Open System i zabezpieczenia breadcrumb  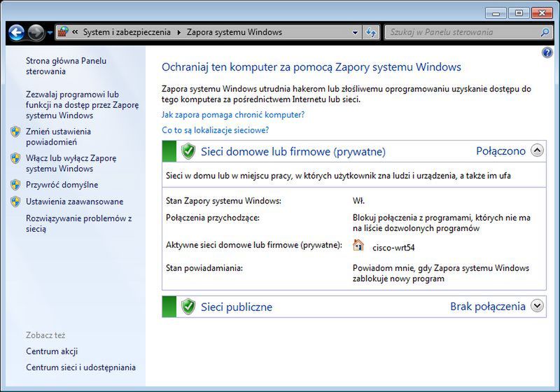127,32
